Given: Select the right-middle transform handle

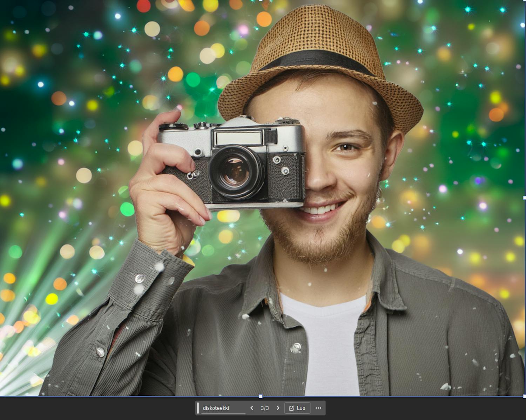Looking at the screenshot, I should 524,198.
